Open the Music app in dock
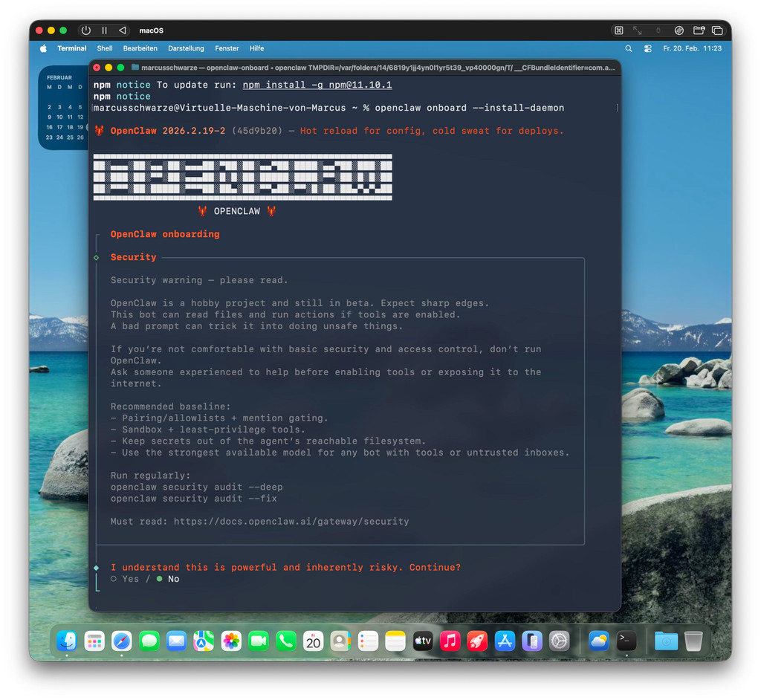The height and width of the screenshot is (700, 761). point(450,641)
